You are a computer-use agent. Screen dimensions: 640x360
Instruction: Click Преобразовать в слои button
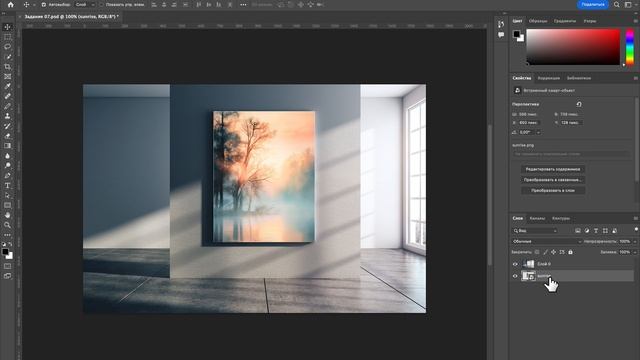[x=553, y=190]
